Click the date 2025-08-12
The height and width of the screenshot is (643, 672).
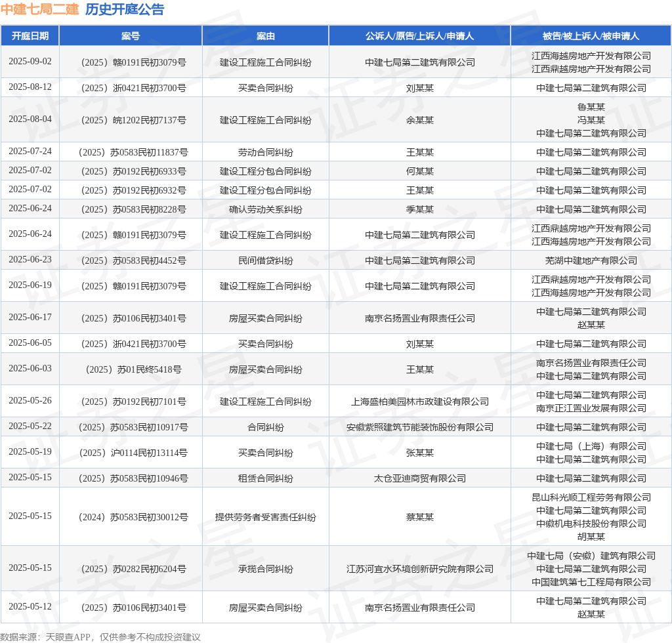[x=30, y=87]
